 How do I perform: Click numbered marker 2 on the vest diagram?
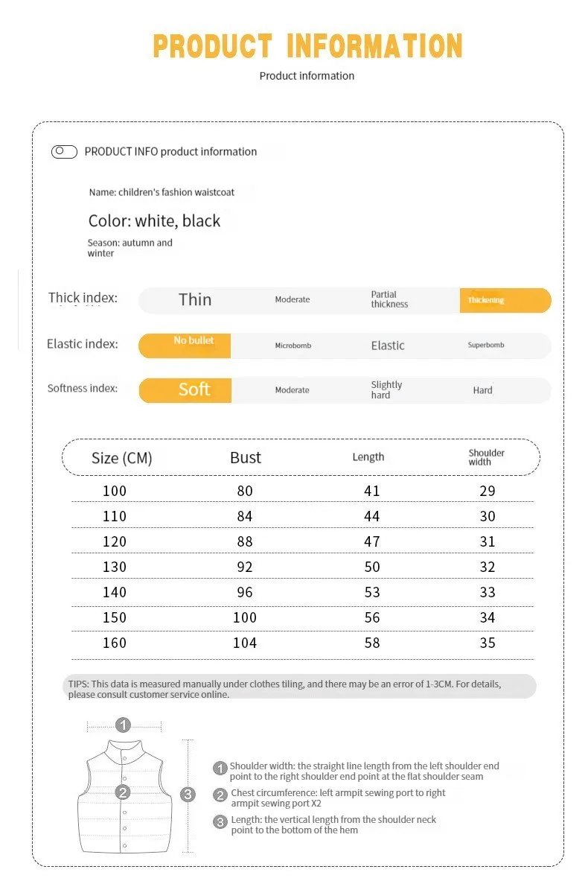122,792
